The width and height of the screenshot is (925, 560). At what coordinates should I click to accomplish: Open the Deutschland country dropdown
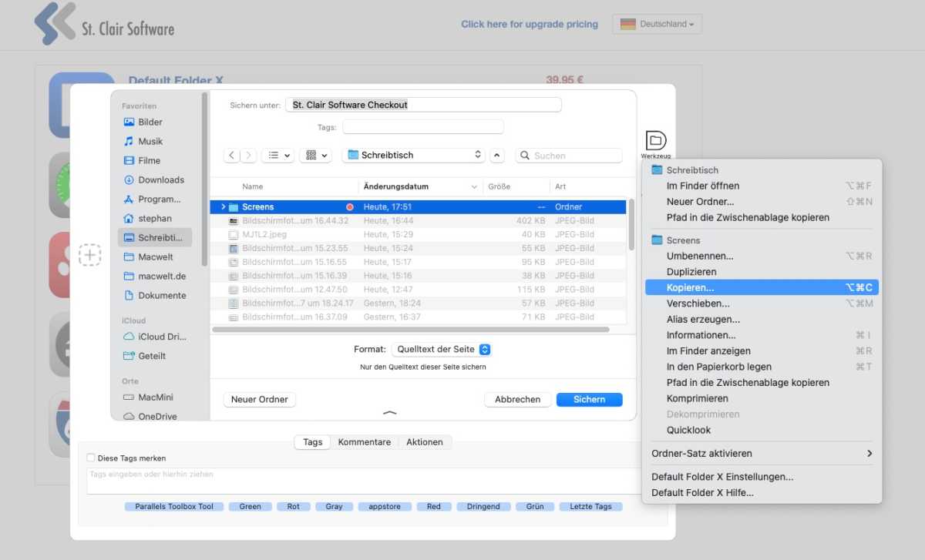pos(658,24)
